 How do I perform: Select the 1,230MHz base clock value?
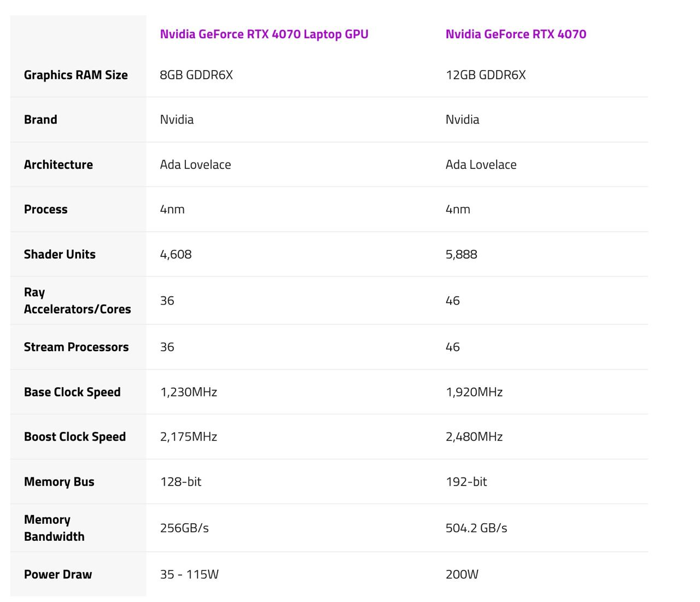189,392
